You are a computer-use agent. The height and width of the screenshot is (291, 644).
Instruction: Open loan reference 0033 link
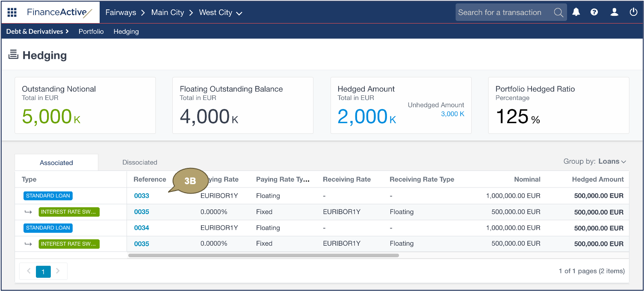coord(142,196)
